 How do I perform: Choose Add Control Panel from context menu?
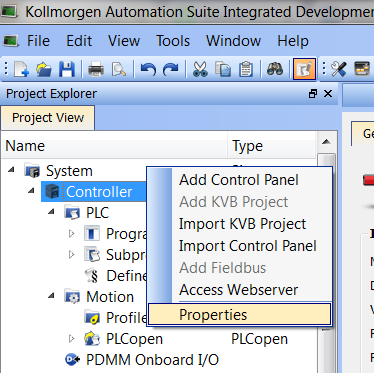coord(239,180)
